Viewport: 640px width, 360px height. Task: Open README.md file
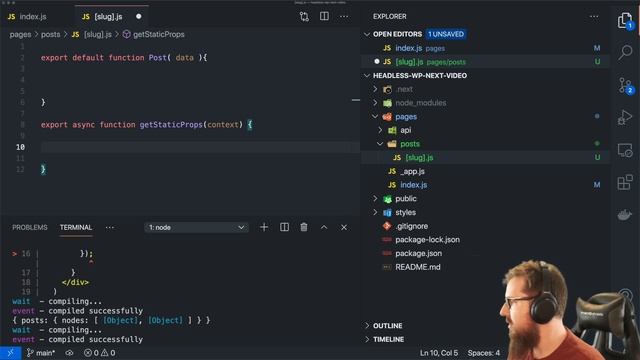[418, 267]
